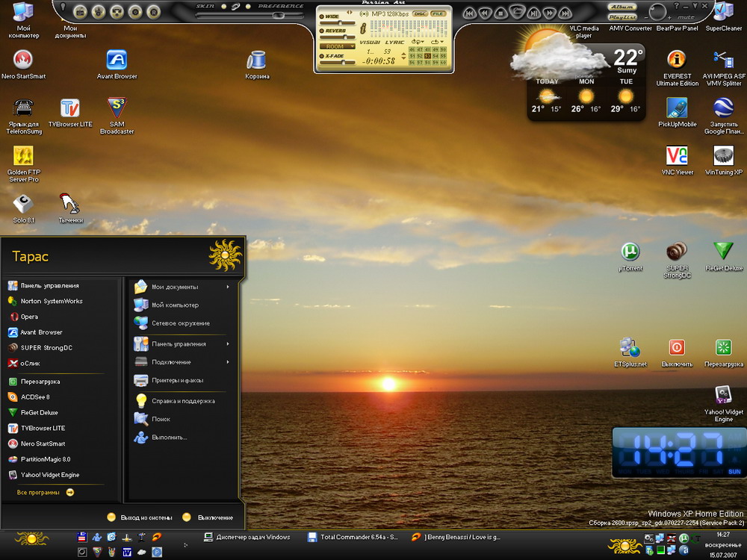Select Сетевое окружение in the start menu
This screenshot has width=747, height=560.
click(x=180, y=323)
